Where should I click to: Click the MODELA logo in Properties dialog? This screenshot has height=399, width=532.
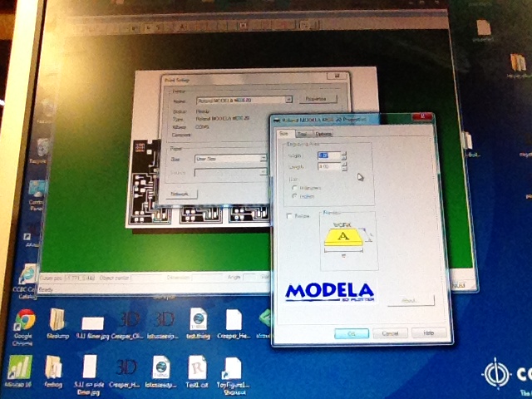(x=330, y=292)
